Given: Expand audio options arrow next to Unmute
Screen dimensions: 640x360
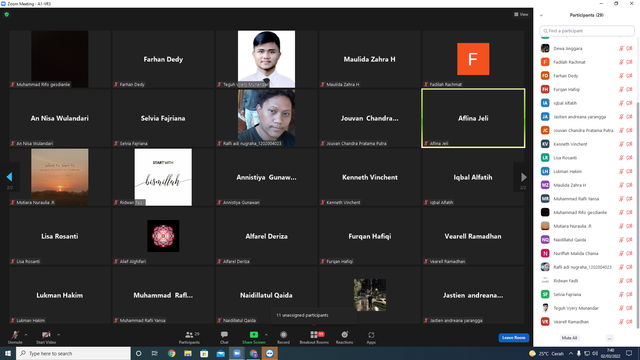Looking at the screenshot, I should 26,335.
